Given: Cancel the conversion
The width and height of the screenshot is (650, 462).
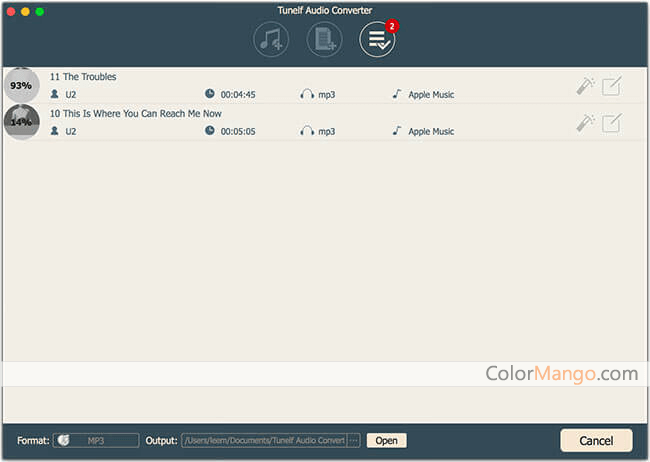Looking at the screenshot, I should click(596, 440).
